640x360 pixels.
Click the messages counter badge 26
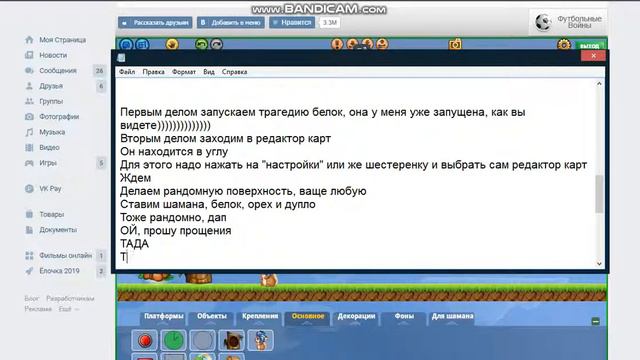(100, 71)
